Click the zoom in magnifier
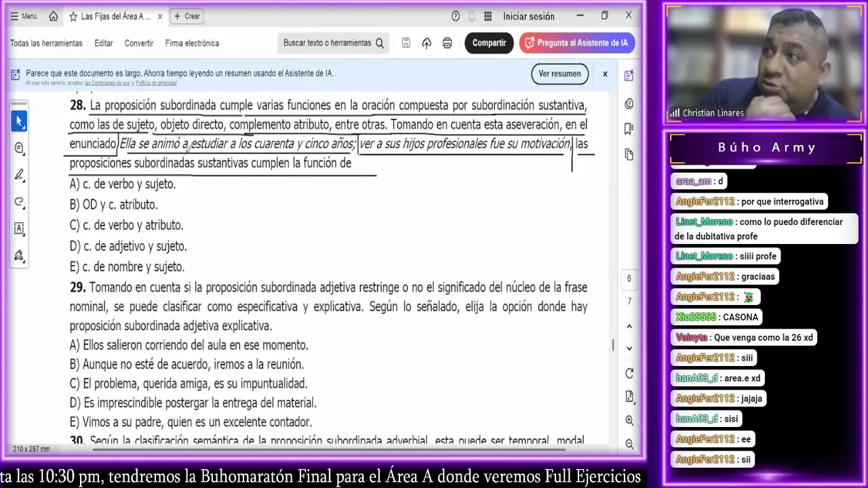 tap(629, 421)
